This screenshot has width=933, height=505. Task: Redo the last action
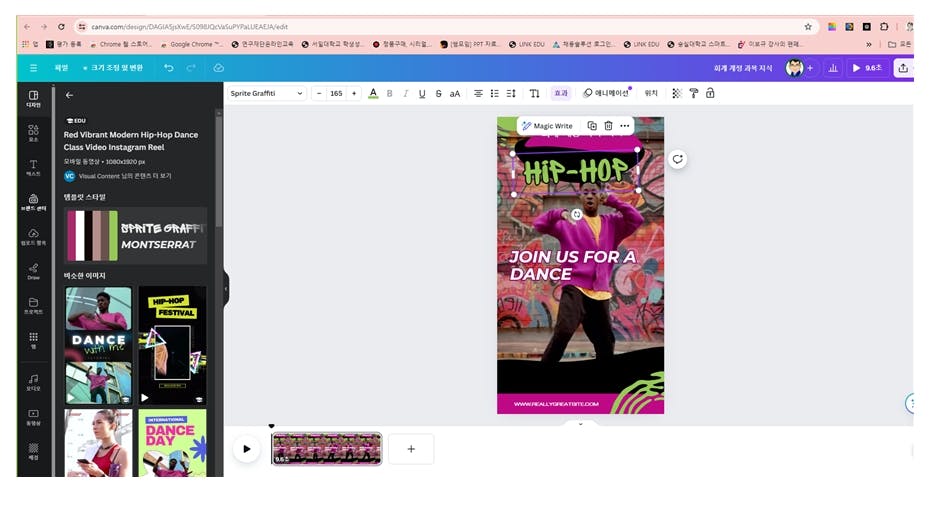[x=191, y=68]
